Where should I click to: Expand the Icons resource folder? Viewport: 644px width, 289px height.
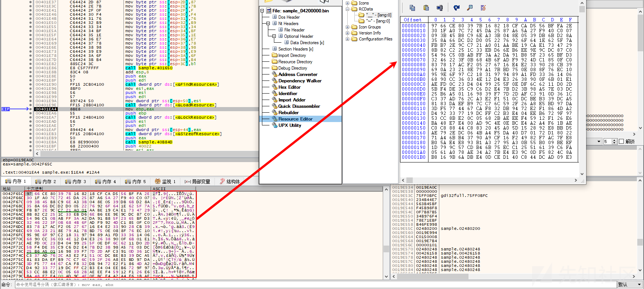[x=347, y=3]
